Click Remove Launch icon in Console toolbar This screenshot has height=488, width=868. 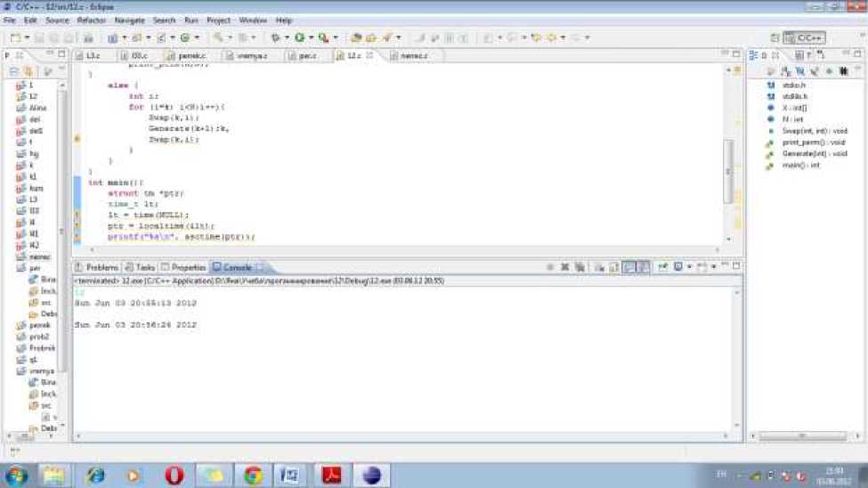[x=564, y=267]
